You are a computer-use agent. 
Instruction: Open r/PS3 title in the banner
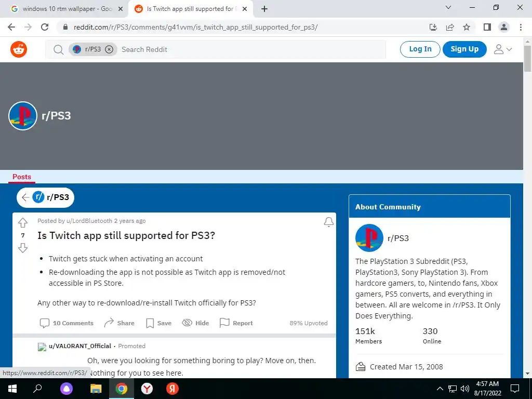pos(56,116)
